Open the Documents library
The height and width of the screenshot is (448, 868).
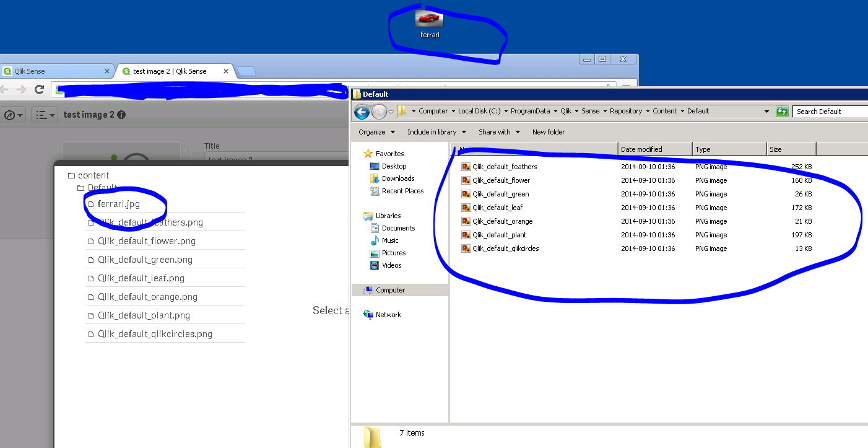click(x=398, y=228)
